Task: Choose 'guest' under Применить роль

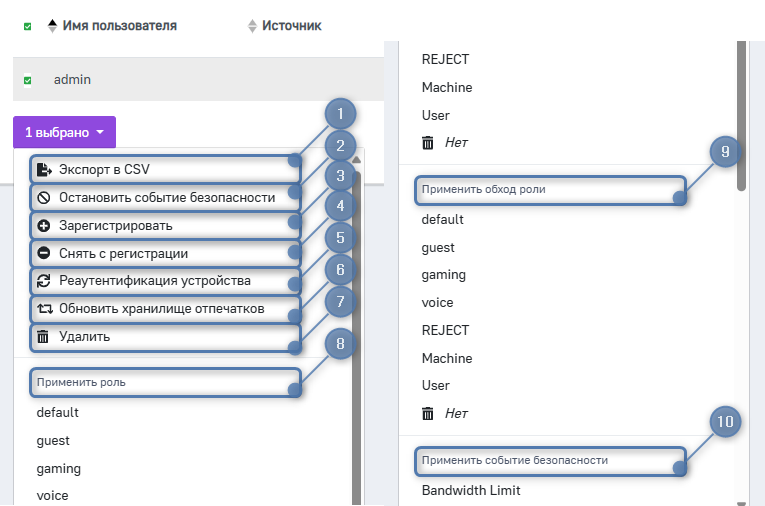Action: 53,440
